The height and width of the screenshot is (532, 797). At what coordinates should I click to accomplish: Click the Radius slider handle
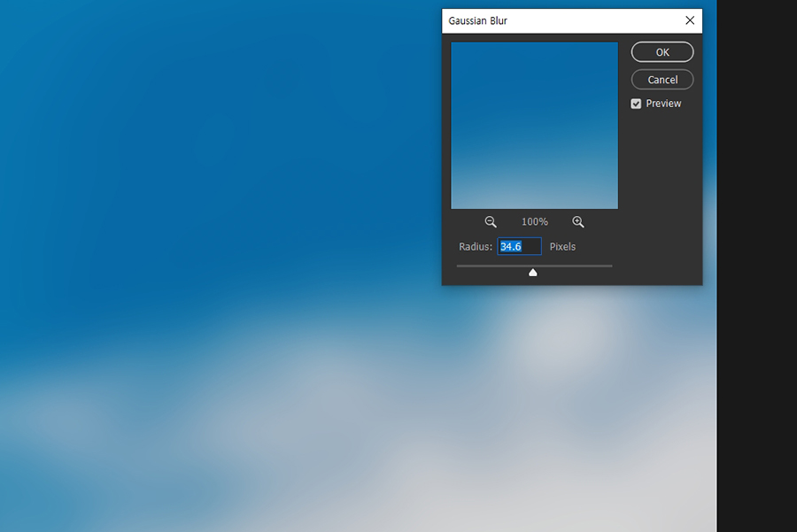click(x=533, y=273)
